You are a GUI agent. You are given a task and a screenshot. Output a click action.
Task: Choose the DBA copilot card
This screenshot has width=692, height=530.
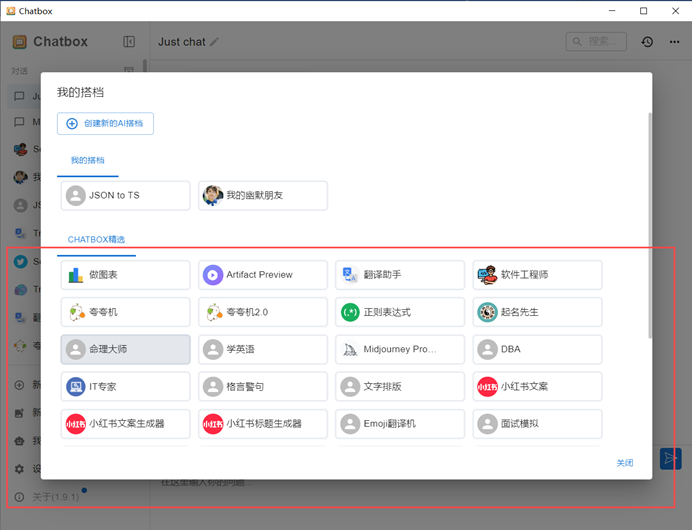tap(537, 349)
